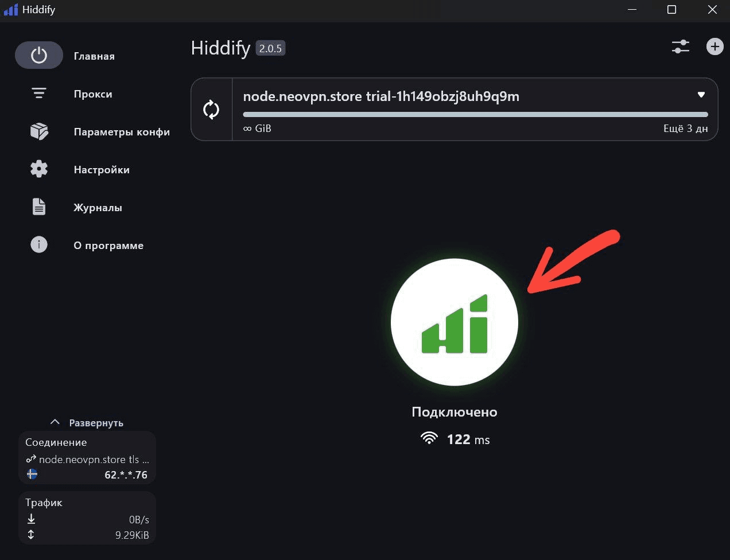Image resolution: width=730 pixels, height=560 pixels.
Task: Expand the node.neovpn.store profile dropdown
Action: coord(701,95)
